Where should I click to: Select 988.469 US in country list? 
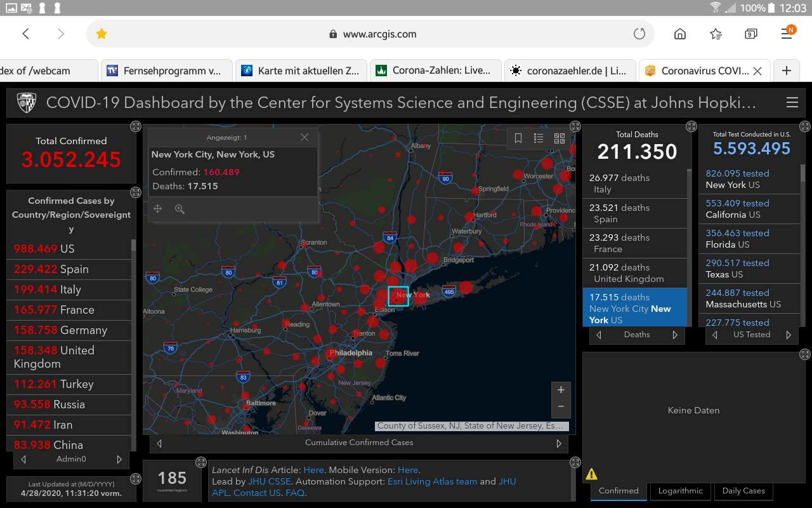click(x=69, y=249)
